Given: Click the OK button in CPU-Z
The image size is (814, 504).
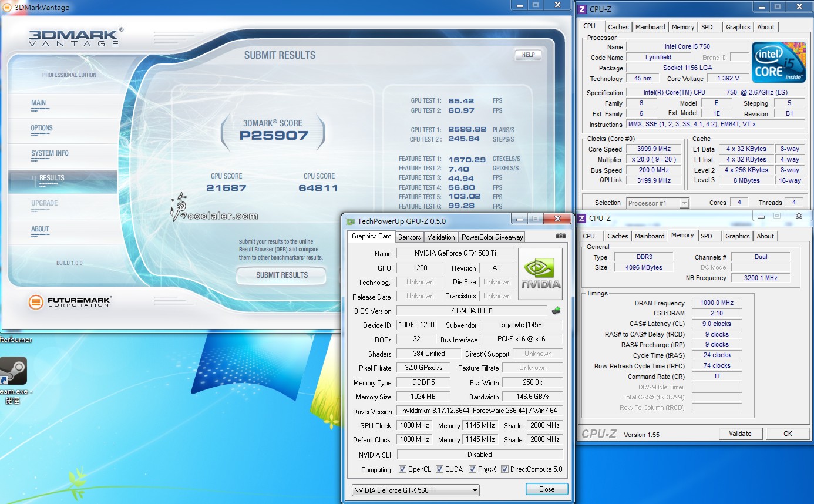Looking at the screenshot, I should (x=788, y=434).
